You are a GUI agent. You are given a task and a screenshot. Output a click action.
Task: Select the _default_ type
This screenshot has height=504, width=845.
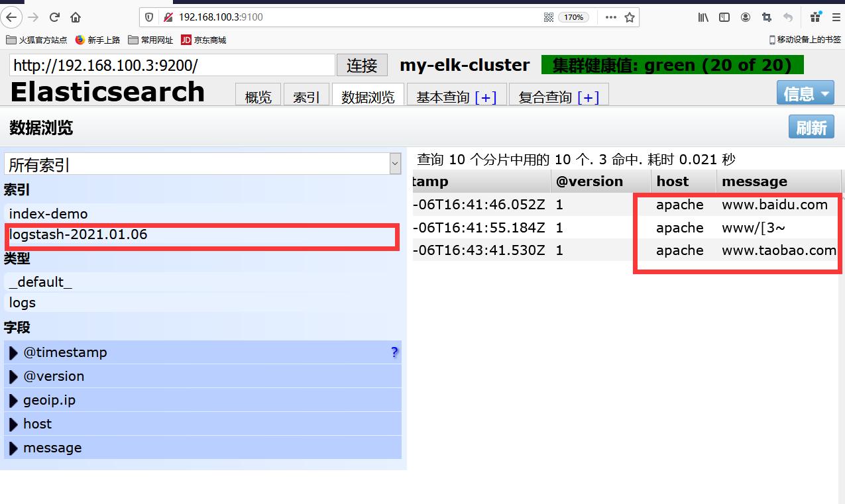click(x=202, y=282)
